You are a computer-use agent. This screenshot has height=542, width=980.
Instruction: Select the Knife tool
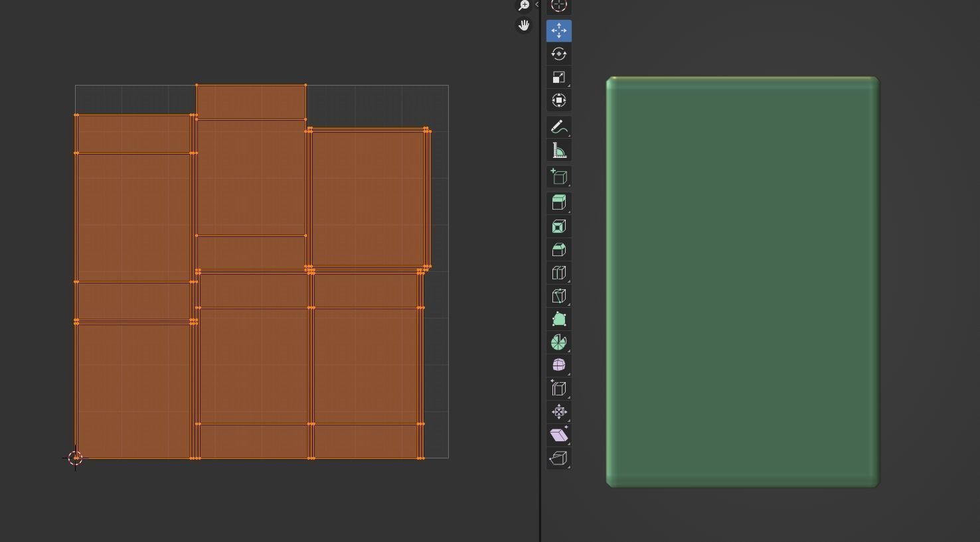[558, 296]
